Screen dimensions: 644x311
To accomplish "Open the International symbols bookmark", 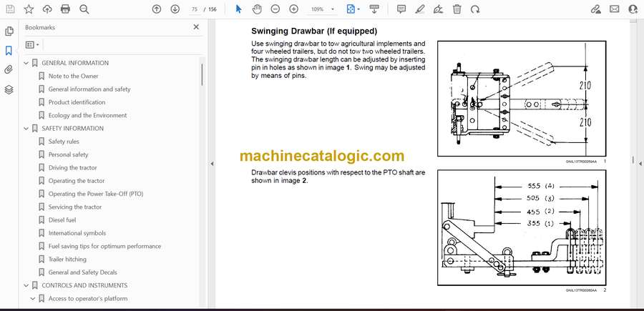I will (x=77, y=233).
